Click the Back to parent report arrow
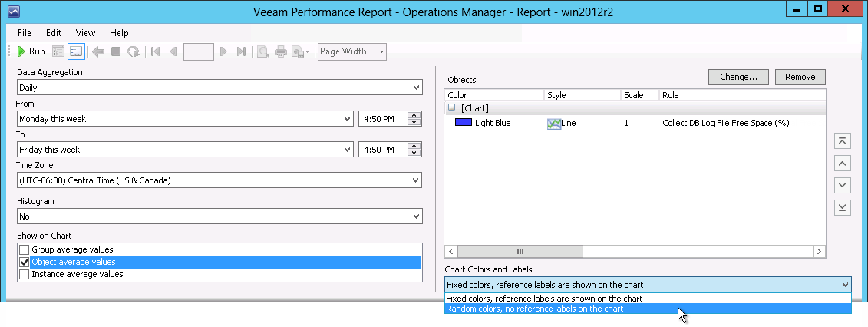This screenshot has width=868, height=327. tap(98, 51)
